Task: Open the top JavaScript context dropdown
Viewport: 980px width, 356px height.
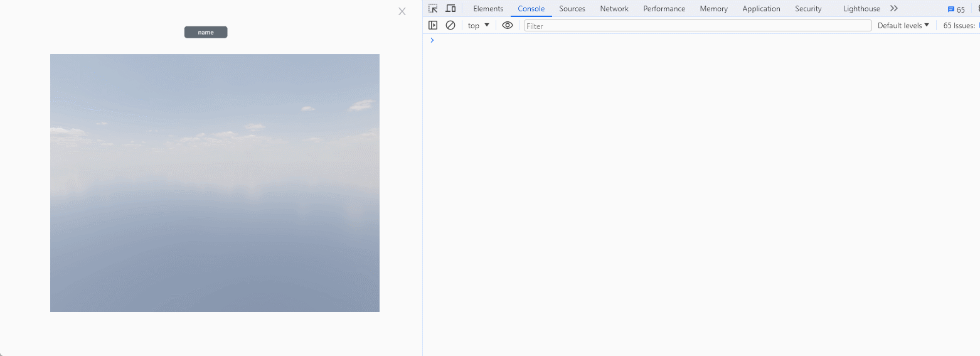Action: point(479,26)
